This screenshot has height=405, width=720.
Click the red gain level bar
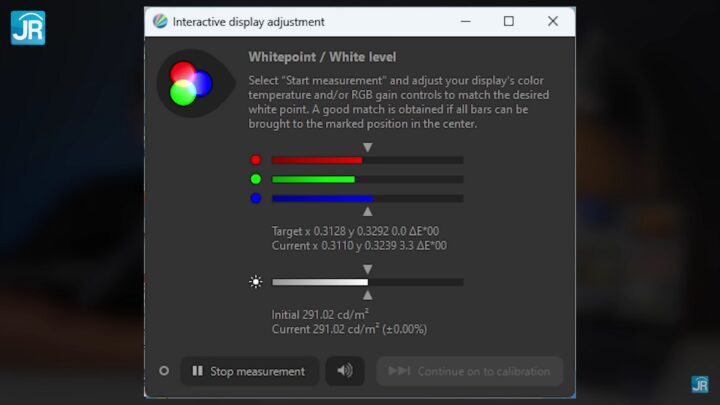click(x=367, y=160)
